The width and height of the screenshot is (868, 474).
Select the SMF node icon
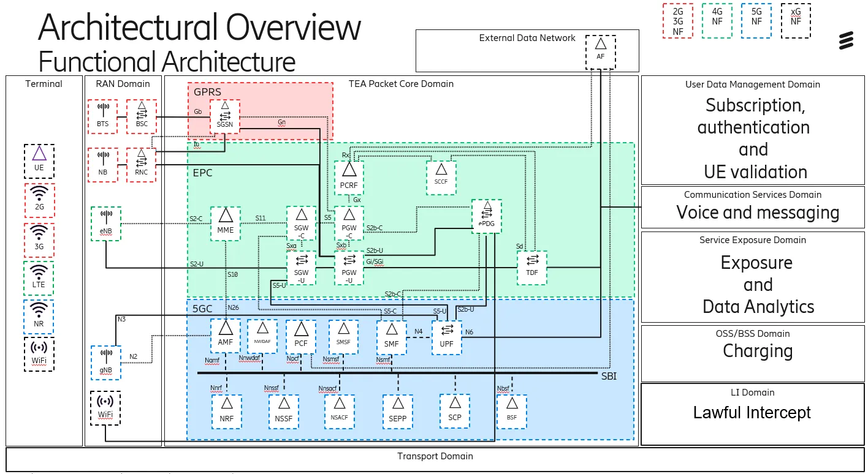click(391, 336)
